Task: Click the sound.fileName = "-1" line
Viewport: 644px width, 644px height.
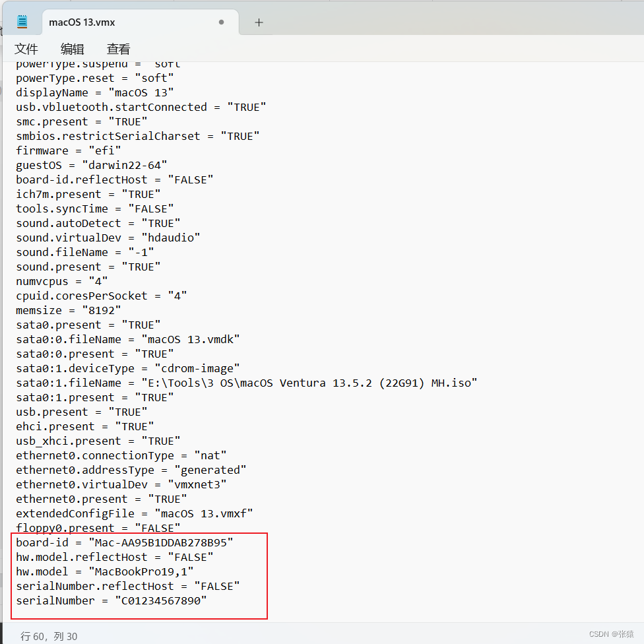Action: pyautogui.click(x=85, y=252)
